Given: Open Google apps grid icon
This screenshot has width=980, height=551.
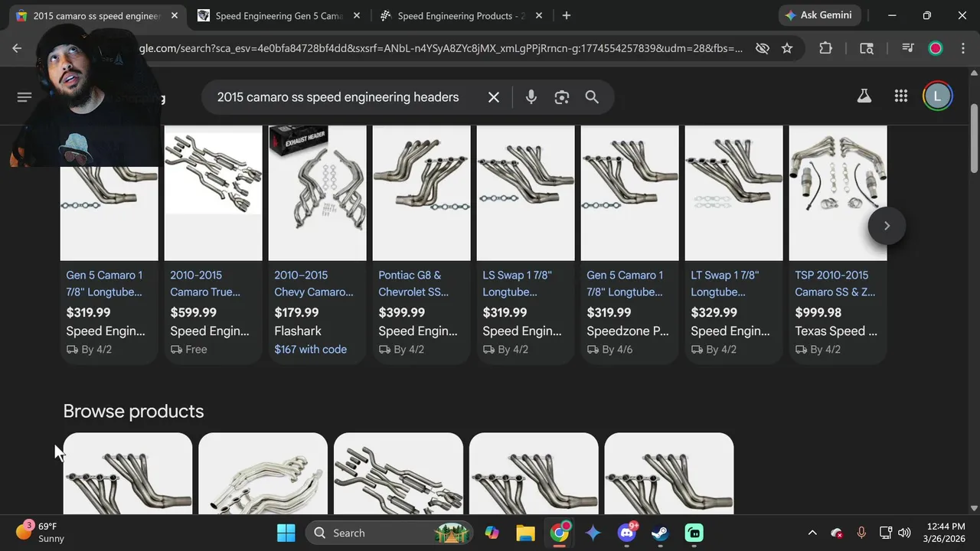Looking at the screenshot, I should click(x=901, y=96).
